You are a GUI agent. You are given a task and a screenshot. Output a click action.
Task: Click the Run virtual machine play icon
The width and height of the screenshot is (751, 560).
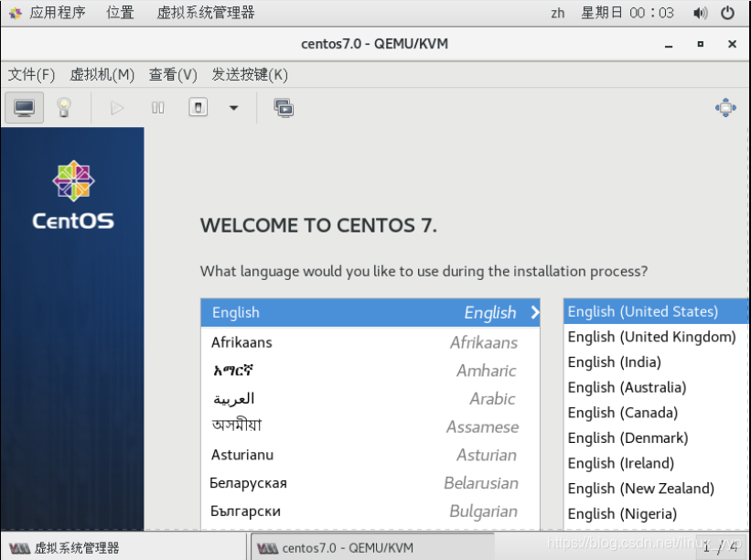click(116, 108)
